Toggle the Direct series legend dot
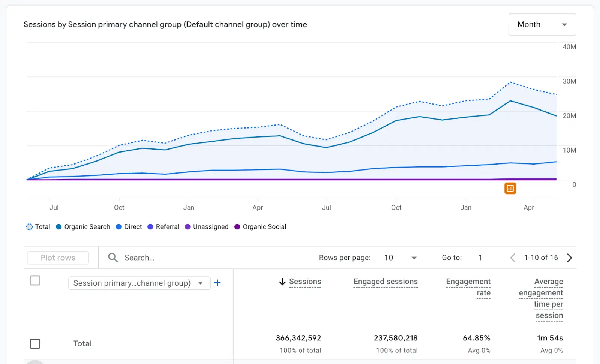The image size is (600, 364). 119,227
